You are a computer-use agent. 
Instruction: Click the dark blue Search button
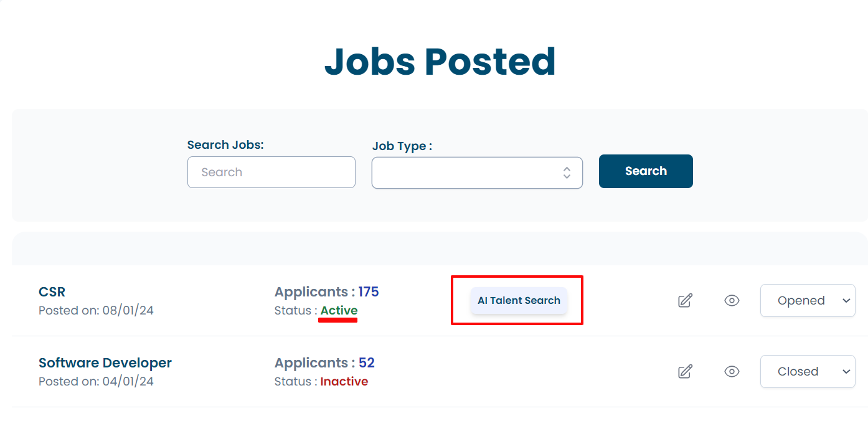646,171
